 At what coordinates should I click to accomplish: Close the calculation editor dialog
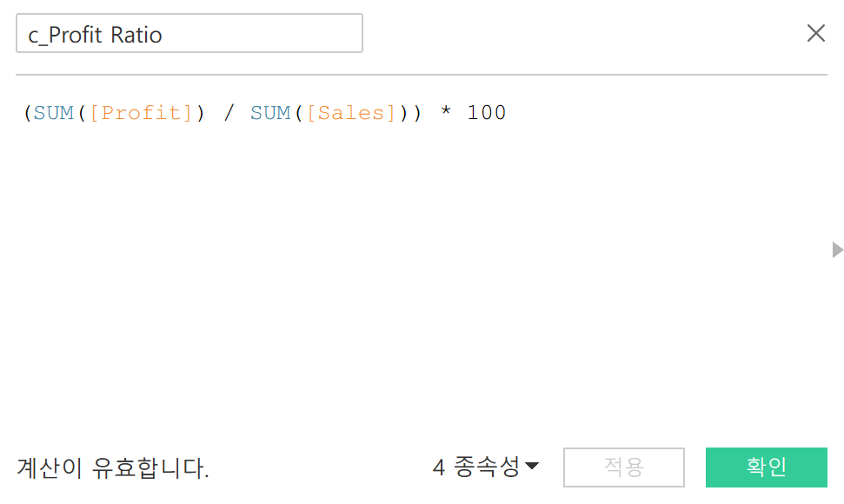[816, 34]
